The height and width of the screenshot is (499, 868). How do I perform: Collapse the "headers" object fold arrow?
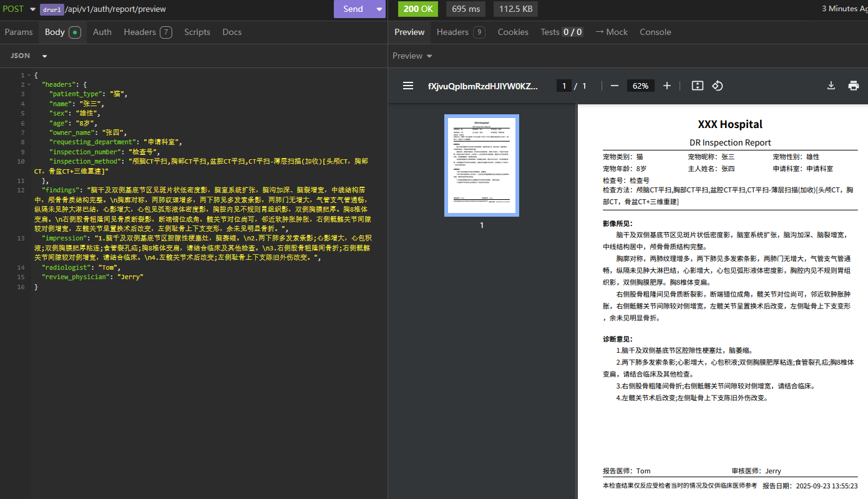point(29,84)
